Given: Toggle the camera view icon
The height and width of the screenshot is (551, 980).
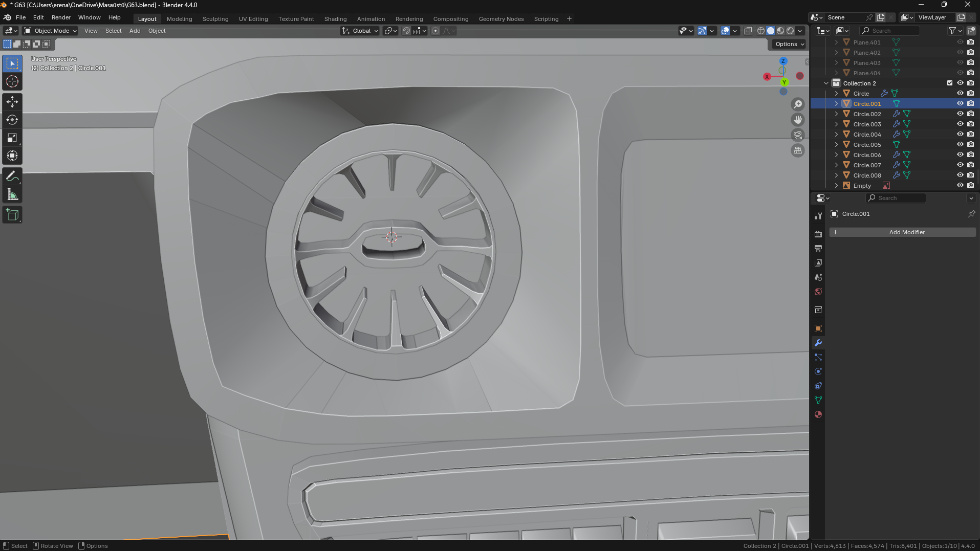Looking at the screenshot, I should [798, 135].
